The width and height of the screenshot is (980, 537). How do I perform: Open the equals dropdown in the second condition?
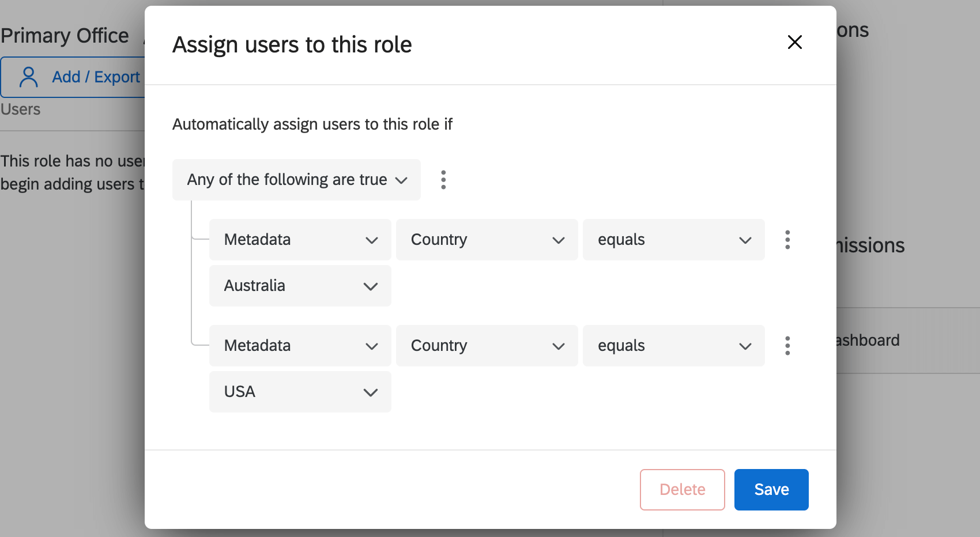(x=673, y=346)
